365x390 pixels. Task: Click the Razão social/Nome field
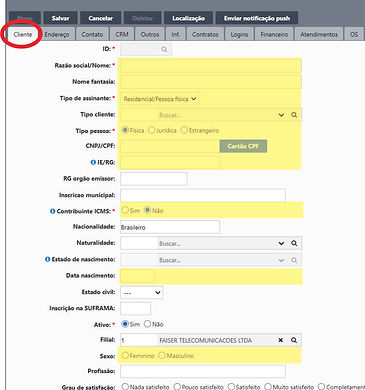(x=211, y=66)
